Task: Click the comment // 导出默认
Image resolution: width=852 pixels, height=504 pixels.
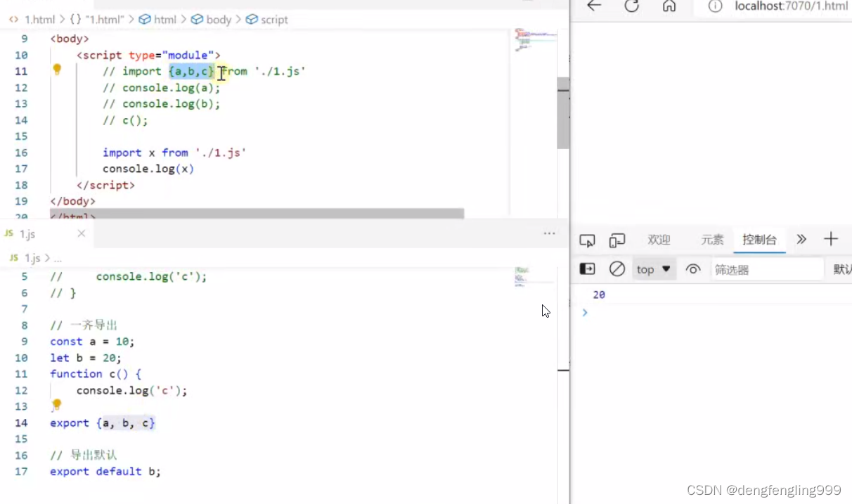Action: point(84,455)
